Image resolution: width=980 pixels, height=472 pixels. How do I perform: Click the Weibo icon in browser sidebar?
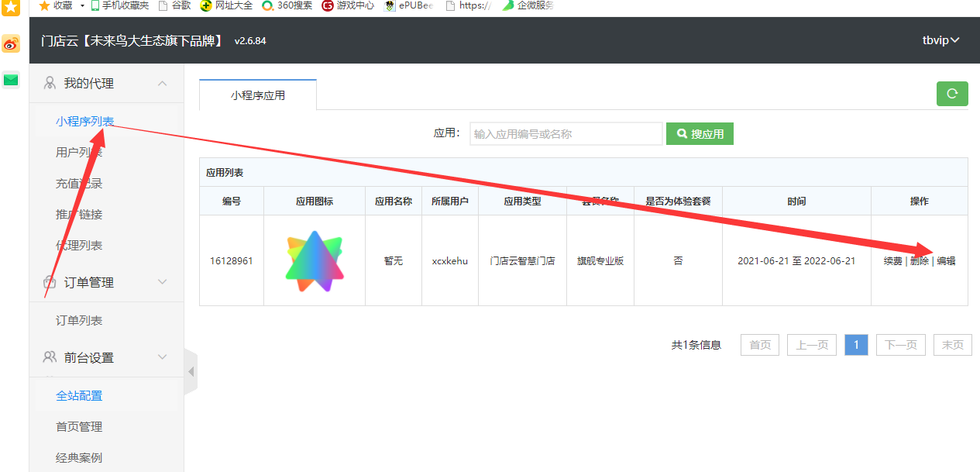11,44
